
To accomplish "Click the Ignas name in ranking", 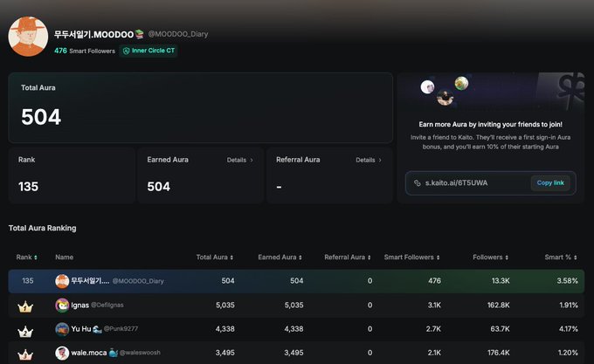I will (80, 305).
